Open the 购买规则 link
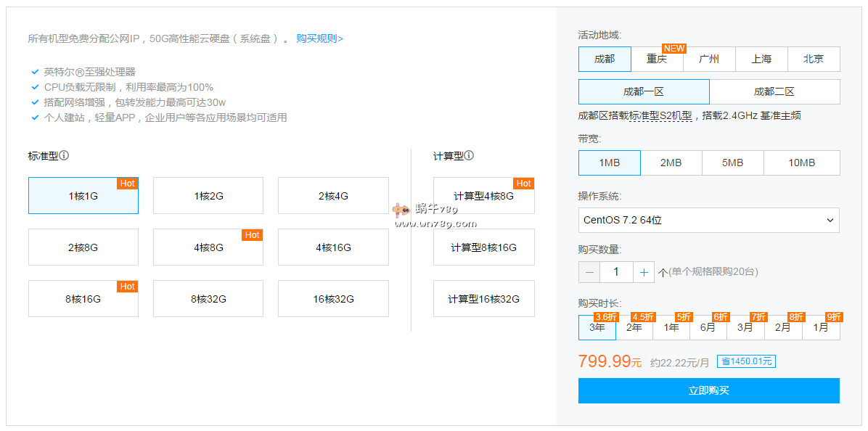This screenshot has width=868, height=431. pos(319,38)
